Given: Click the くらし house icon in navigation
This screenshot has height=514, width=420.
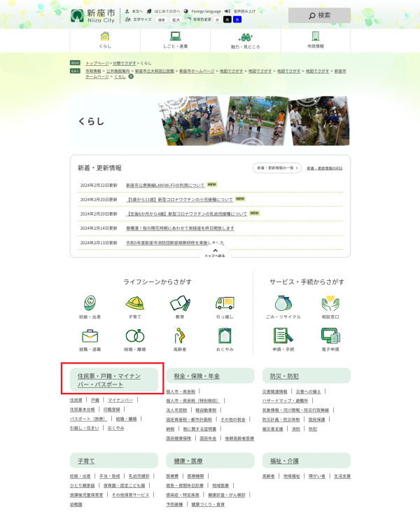Looking at the screenshot, I should [x=105, y=36].
